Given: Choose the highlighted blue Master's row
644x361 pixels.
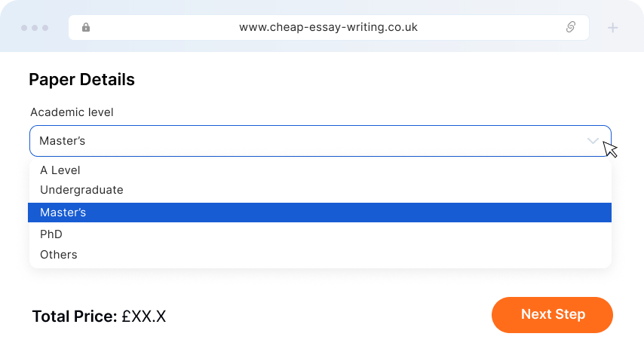Looking at the screenshot, I should [x=320, y=213].
